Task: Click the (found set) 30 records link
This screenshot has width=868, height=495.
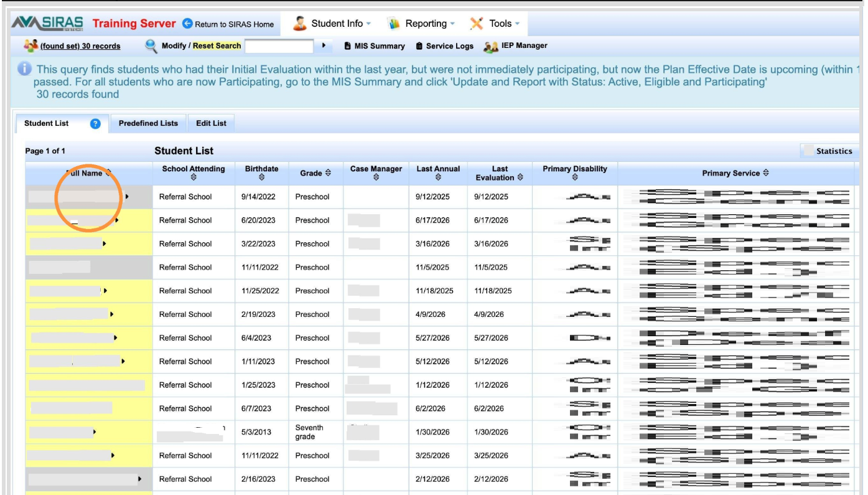Action: [x=80, y=46]
